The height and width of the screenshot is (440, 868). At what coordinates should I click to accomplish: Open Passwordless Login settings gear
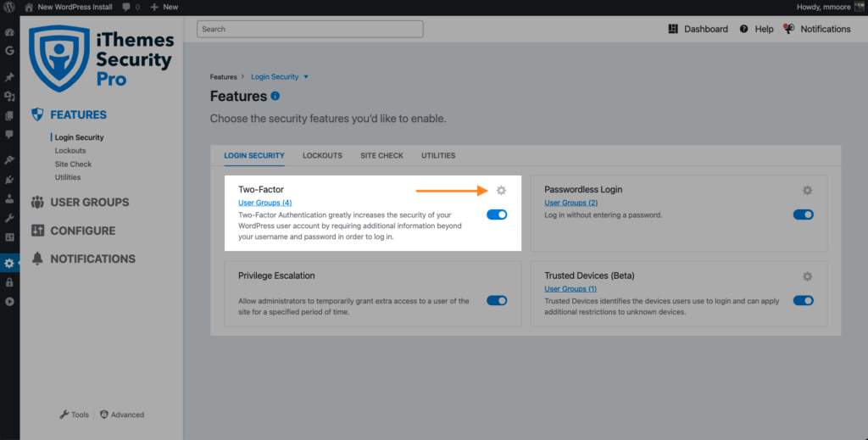[807, 191]
